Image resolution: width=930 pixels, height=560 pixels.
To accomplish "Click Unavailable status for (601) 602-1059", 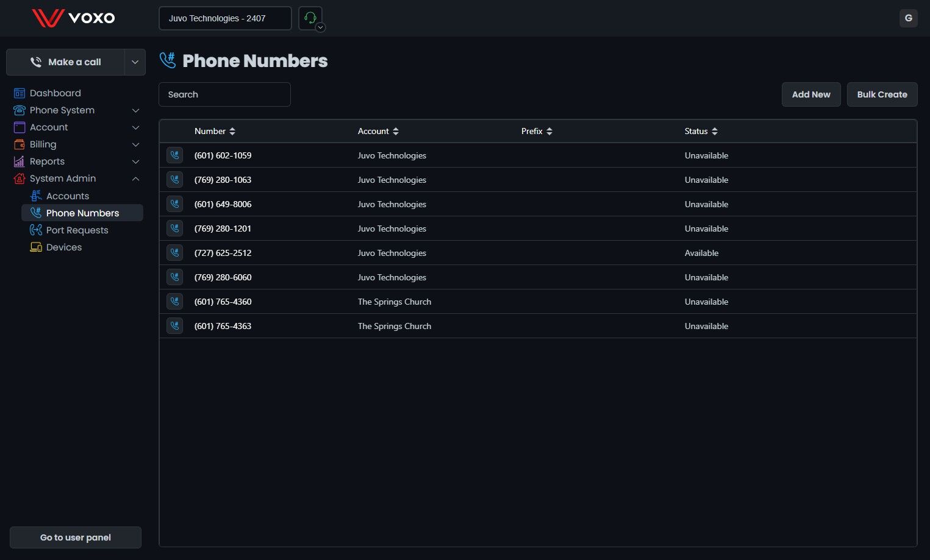I will pos(706,155).
